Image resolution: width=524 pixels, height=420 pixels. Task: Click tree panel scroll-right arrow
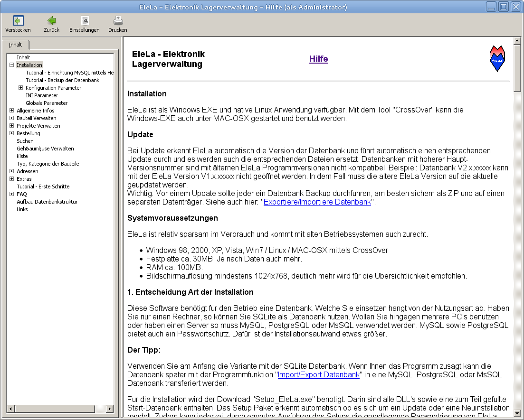click(110, 409)
